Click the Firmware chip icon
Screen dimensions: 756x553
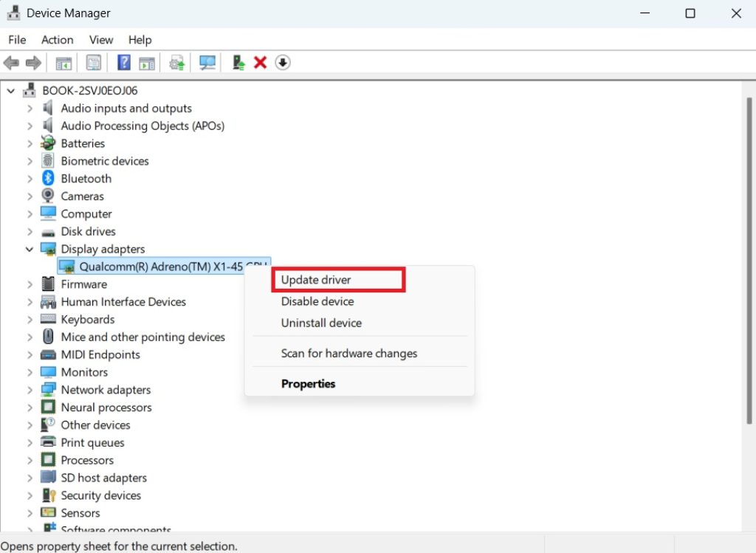tap(48, 284)
